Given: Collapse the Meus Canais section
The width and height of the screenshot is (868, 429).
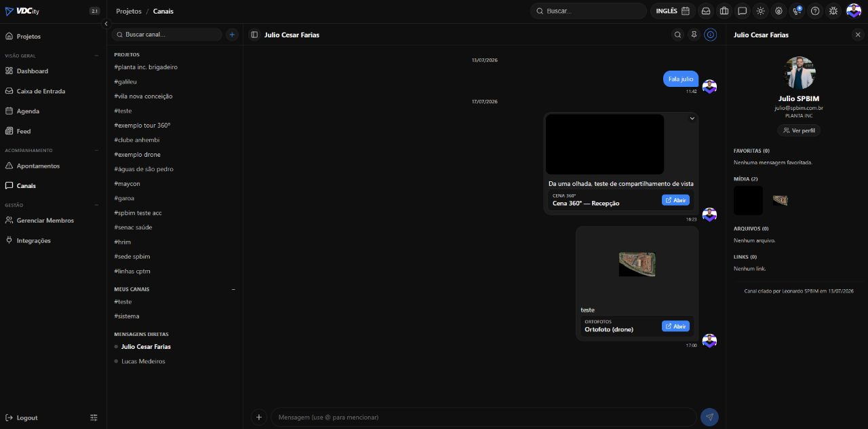Looking at the screenshot, I should pos(234,289).
